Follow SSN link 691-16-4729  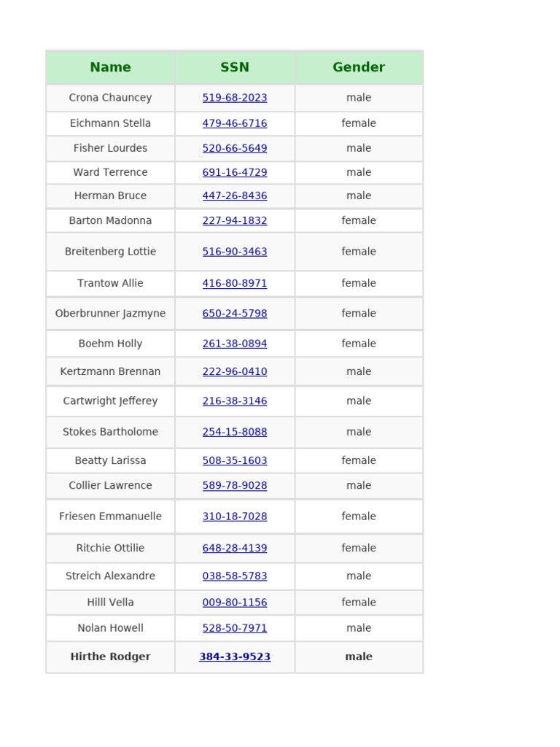coord(234,172)
